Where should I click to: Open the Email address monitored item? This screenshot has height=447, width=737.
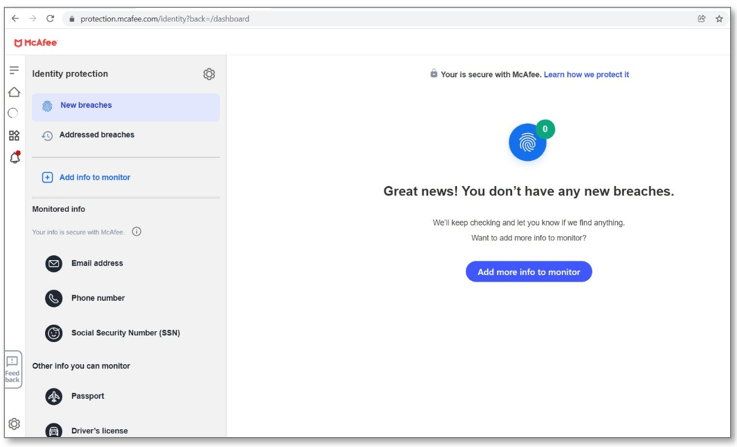click(97, 263)
